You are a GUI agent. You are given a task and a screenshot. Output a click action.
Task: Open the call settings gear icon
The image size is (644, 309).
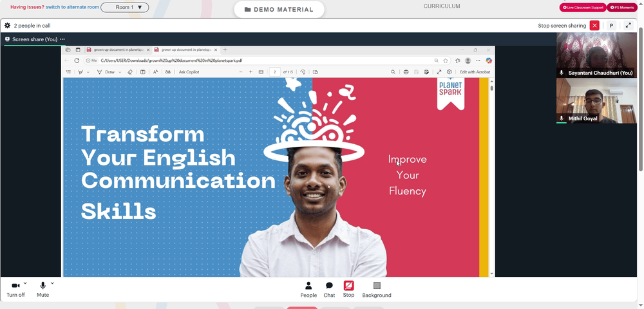point(7,26)
